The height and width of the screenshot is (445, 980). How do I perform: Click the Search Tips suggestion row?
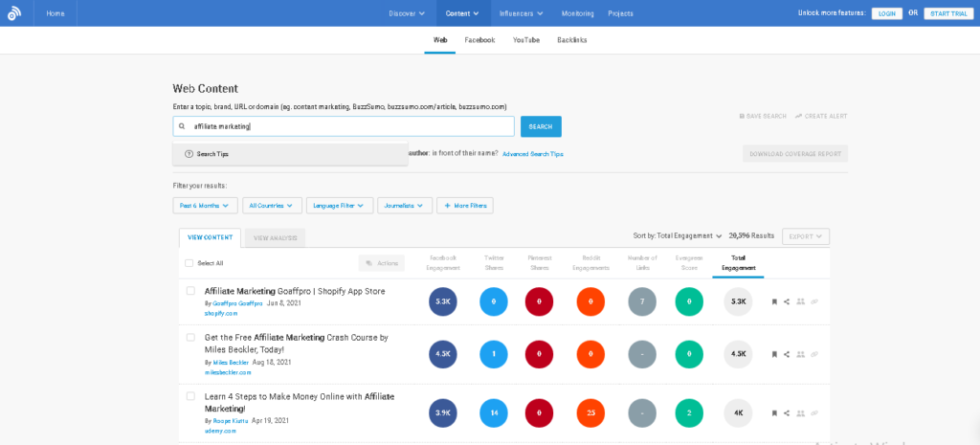pyautogui.click(x=291, y=154)
